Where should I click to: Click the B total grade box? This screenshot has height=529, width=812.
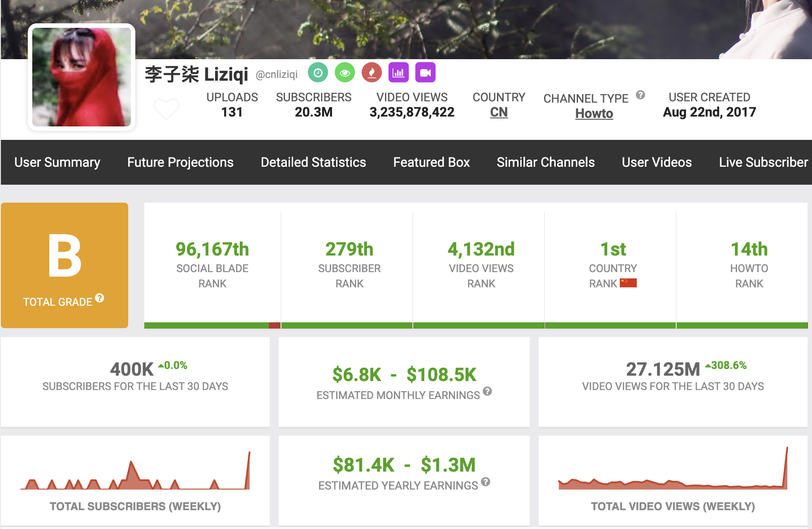(x=65, y=265)
